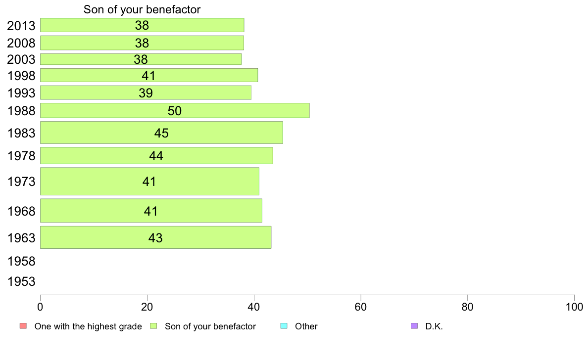Click the 'Son of your benefactor' chart title
Viewport: 588px width, 364px height.
tap(142, 9)
